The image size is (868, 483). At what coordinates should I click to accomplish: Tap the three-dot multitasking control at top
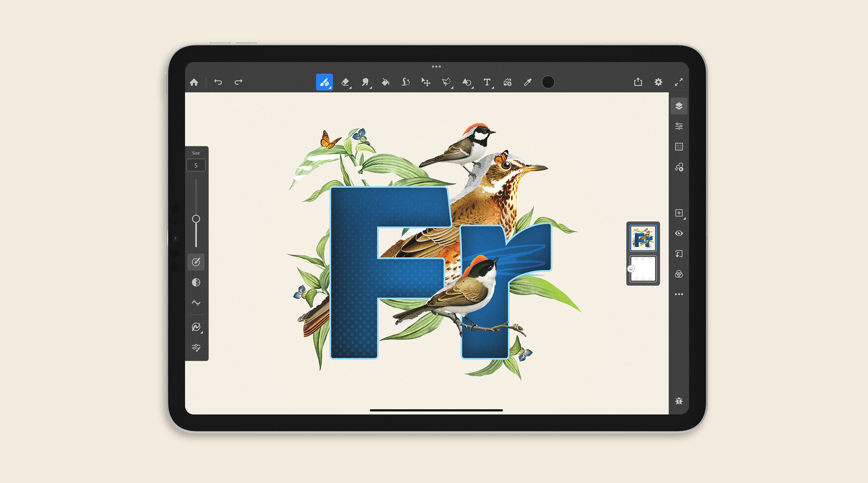[x=436, y=67]
